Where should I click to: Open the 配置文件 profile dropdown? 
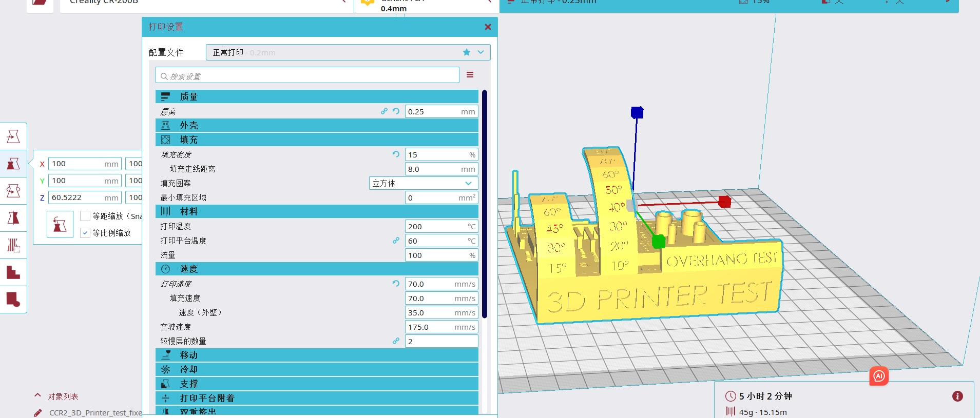tap(348, 52)
